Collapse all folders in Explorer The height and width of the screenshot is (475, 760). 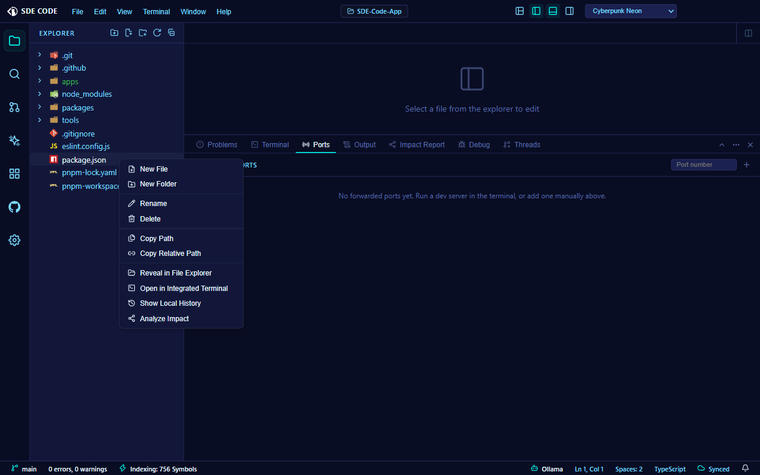coord(171,32)
